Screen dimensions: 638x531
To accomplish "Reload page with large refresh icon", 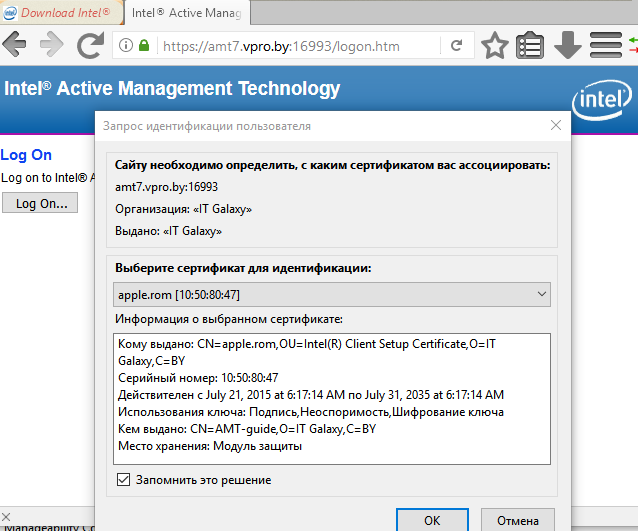I will pos(90,45).
